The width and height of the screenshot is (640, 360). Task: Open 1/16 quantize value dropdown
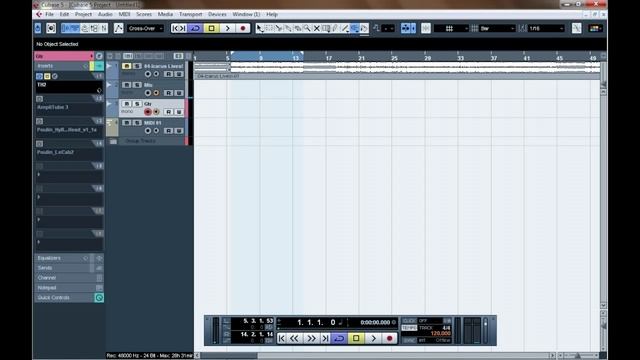(546, 28)
